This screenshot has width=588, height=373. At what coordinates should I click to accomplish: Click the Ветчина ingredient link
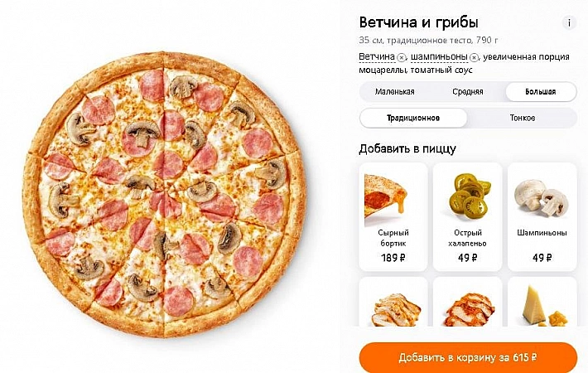pyautogui.click(x=377, y=56)
